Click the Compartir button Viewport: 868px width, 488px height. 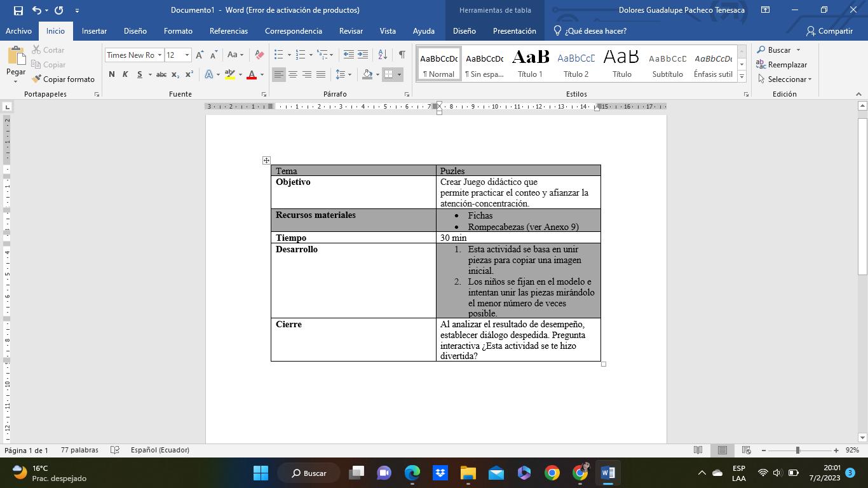829,30
